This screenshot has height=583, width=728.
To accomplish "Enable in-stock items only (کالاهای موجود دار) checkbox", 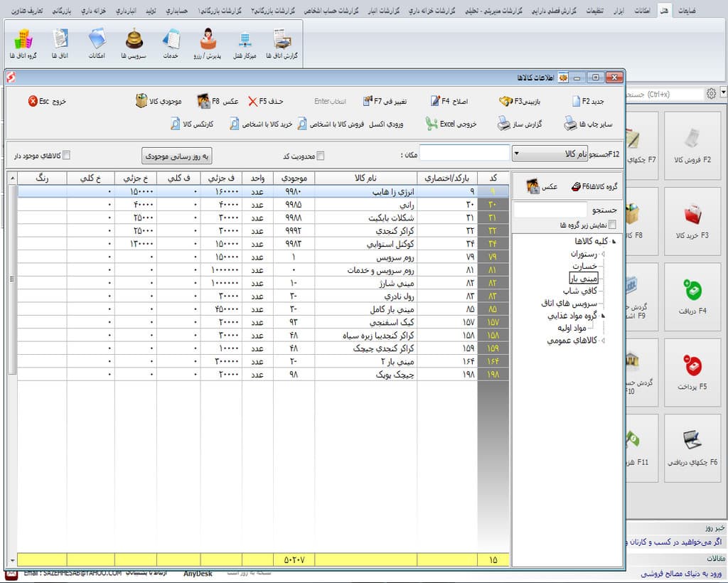I will pos(66,156).
